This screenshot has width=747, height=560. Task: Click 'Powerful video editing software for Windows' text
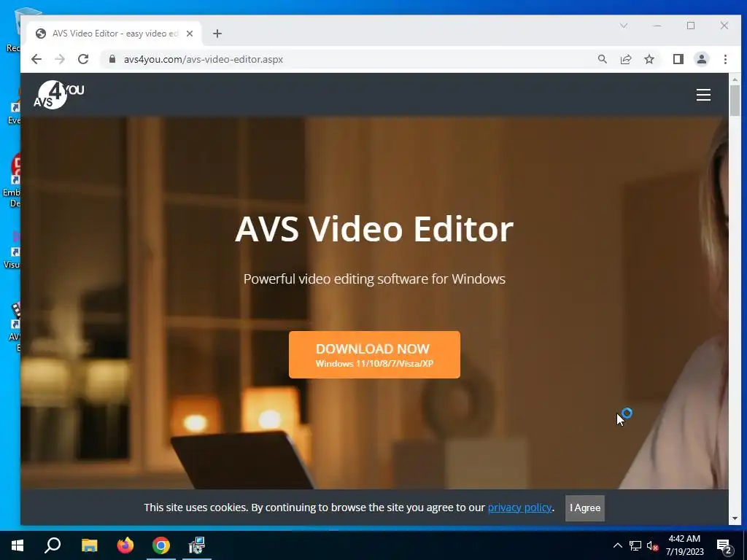[374, 279]
